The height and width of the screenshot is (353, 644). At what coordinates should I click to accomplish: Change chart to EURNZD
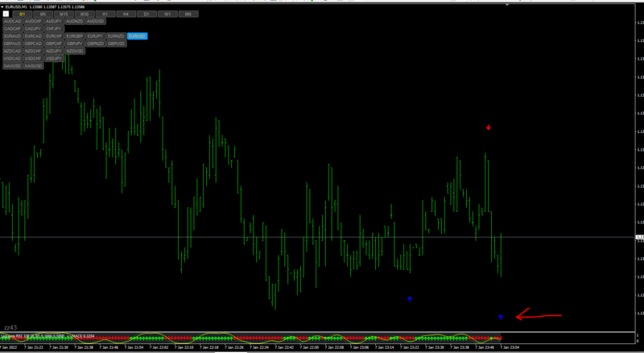pyautogui.click(x=116, y=36)
